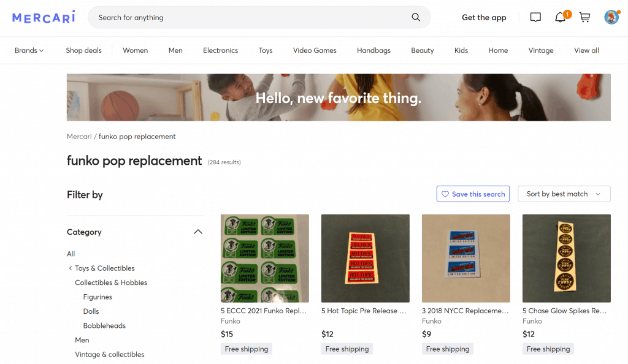Select the Bobbleheads category filter
The width and height of the screenshot is (628, 364).
(104, 326)
